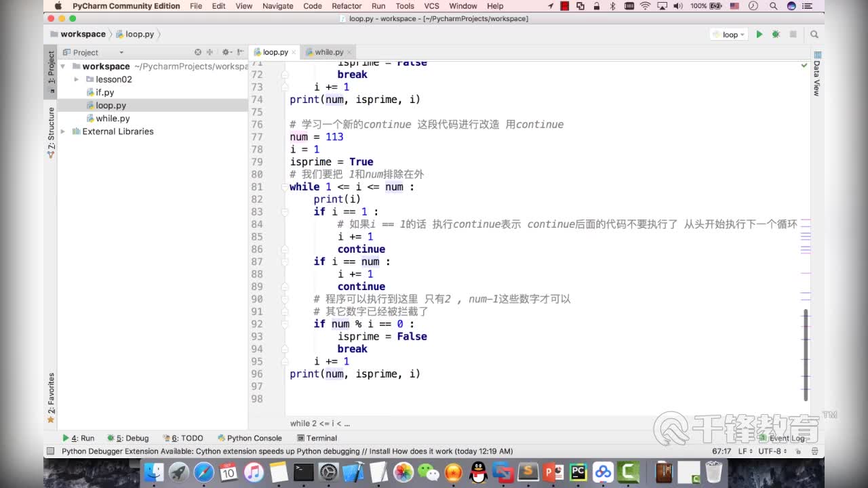Click the Debug bug icon in toolbar

[x=776, y=34]
